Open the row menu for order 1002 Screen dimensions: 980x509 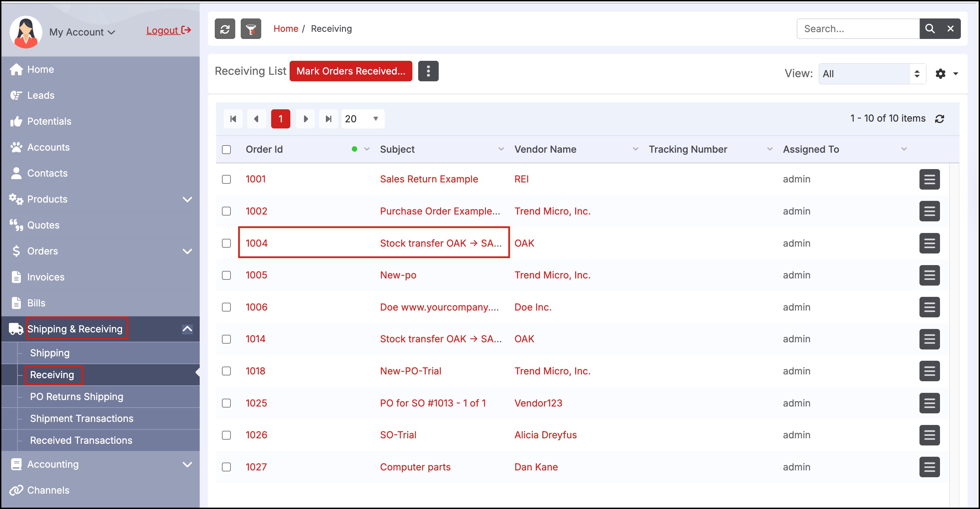(x=929, y=211)
